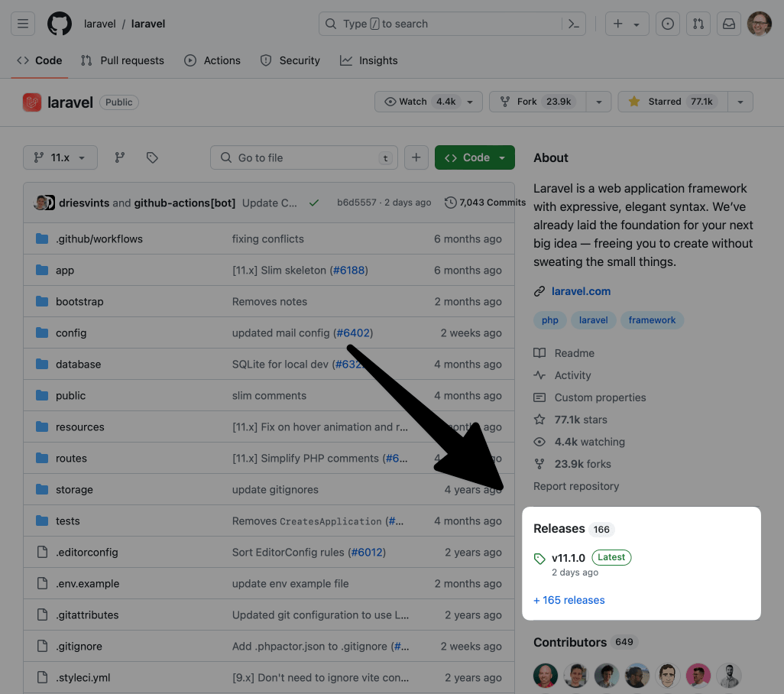Screen dimensions: 784x694
Task: Click the php topic tag
Action: click(550, 320)
